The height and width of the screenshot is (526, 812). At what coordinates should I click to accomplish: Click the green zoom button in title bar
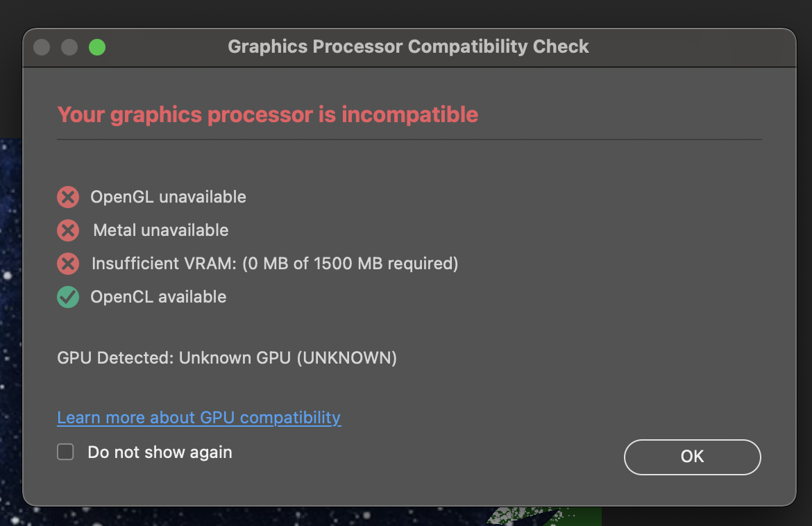point(97,47)
